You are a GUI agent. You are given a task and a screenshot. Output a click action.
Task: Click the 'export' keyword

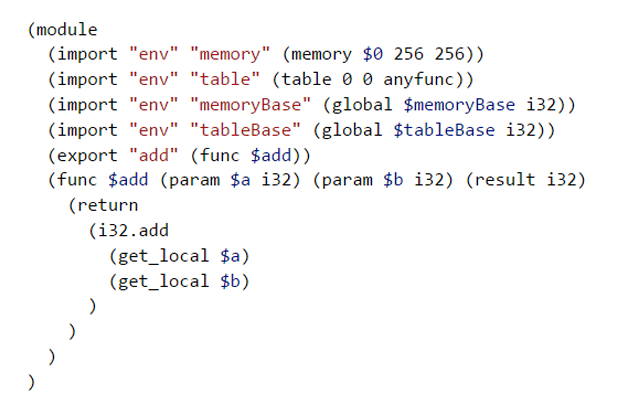[87, 155]
